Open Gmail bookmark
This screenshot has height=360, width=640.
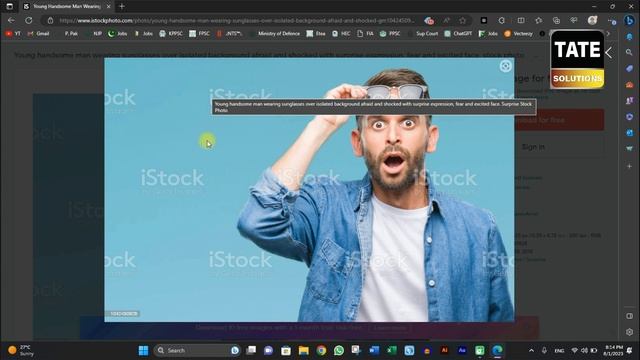pyautogui.click(x=38, y=34)
